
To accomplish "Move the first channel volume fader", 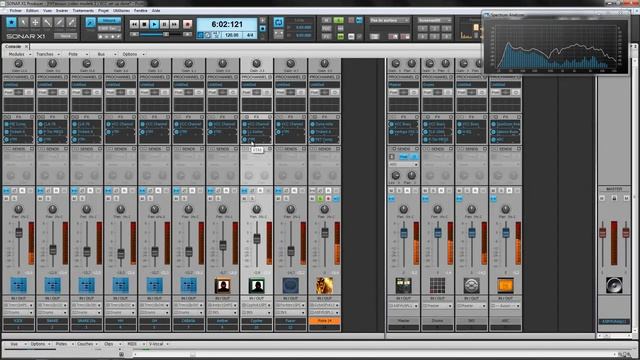I will point(19,233).
